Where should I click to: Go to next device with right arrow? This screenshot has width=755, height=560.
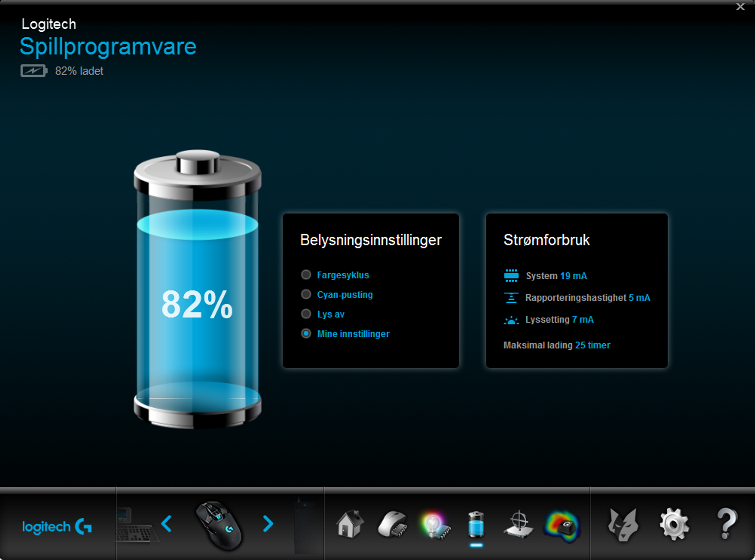[268, 524]
